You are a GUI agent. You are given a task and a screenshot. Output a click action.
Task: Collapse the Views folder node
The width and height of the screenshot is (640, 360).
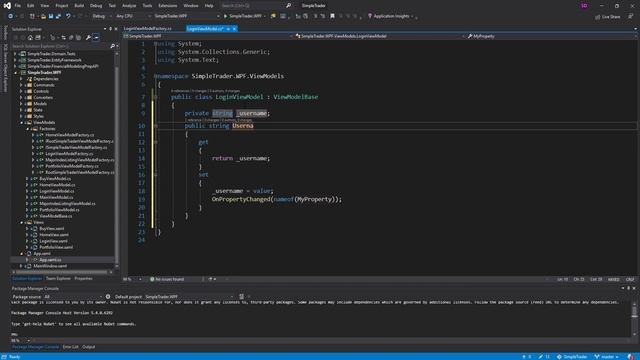pos(21,222)
